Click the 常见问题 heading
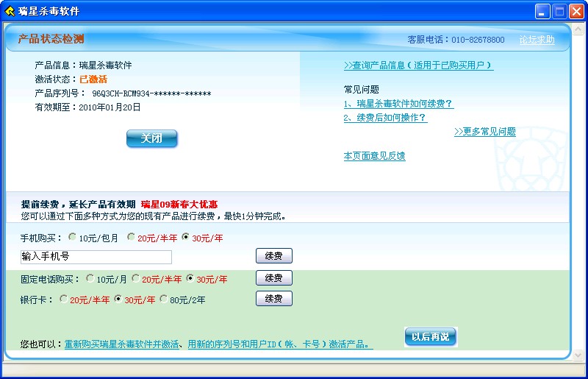588x379 pixels. (361, 89)
